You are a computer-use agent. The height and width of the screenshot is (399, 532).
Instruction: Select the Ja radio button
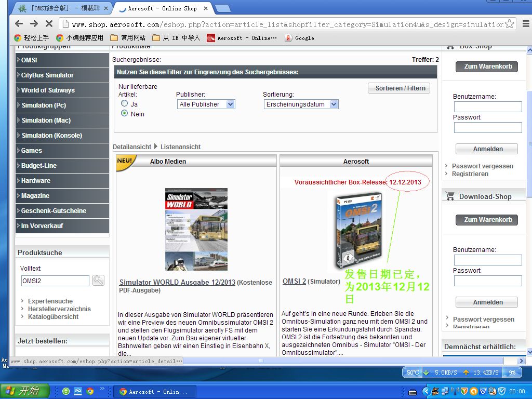[x=125, y=103]
